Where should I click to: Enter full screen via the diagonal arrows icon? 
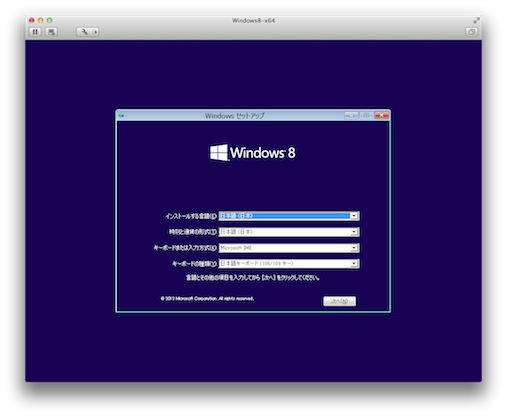tap(476, 20)
